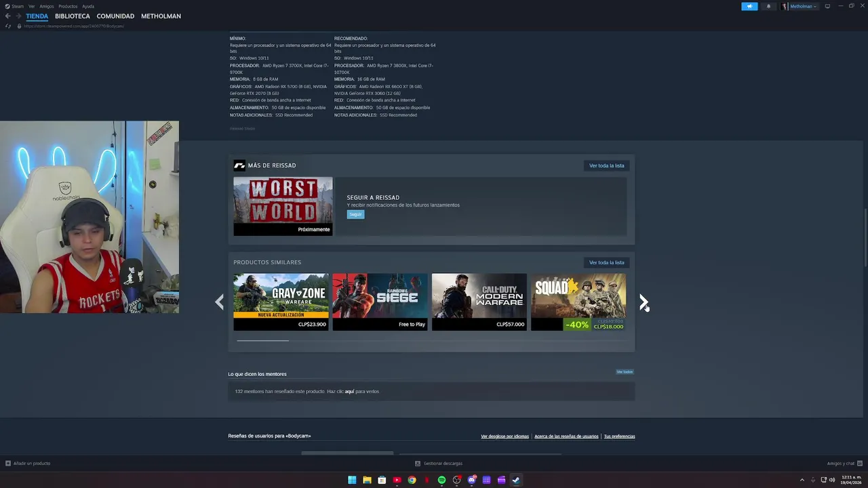Open the Ayuda menu
The image size is (868, 488).
[88, 6]
